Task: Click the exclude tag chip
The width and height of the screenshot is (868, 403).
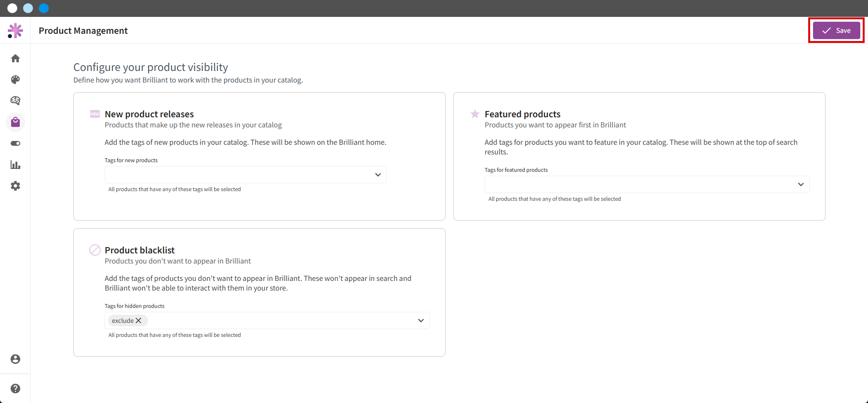Action: pyautogui.click(x=127, y=320)
